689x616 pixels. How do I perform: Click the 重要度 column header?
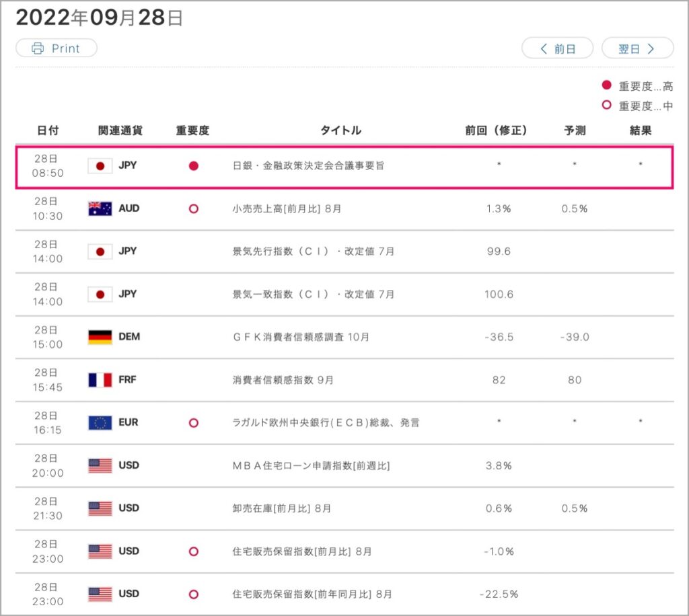(x=192, y=130)
